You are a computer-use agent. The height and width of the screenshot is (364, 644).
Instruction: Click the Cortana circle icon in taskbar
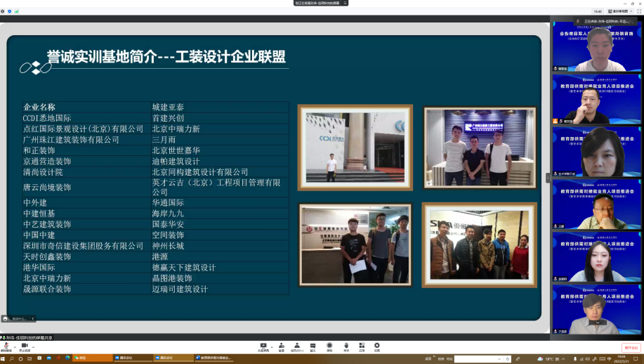point(20,359)
